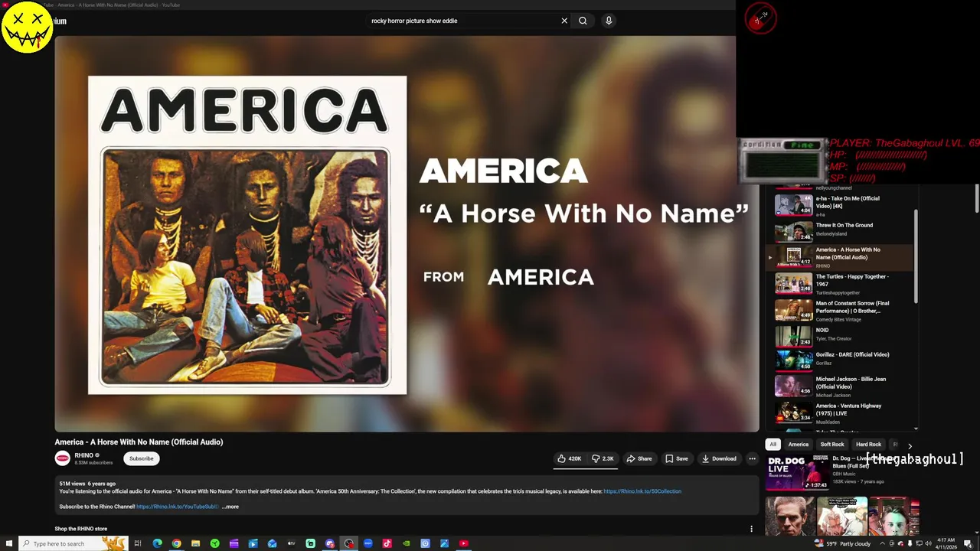Switch to OBS Studio in the taskbar
The height and width of the screenshot is (551, 980).
click(x=348, y=543)
